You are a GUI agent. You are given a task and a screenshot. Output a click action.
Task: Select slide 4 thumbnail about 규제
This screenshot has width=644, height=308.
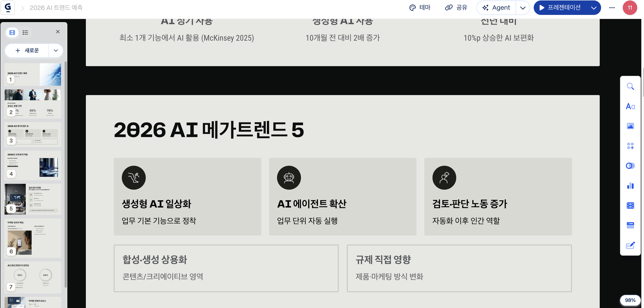[33, 165]
